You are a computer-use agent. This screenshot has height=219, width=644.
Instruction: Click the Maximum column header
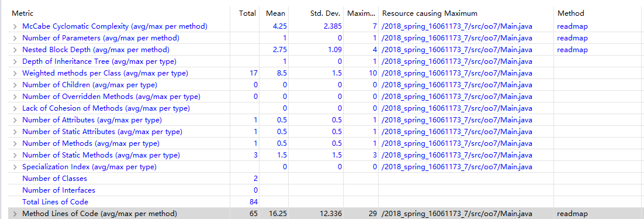click(361, 13)
